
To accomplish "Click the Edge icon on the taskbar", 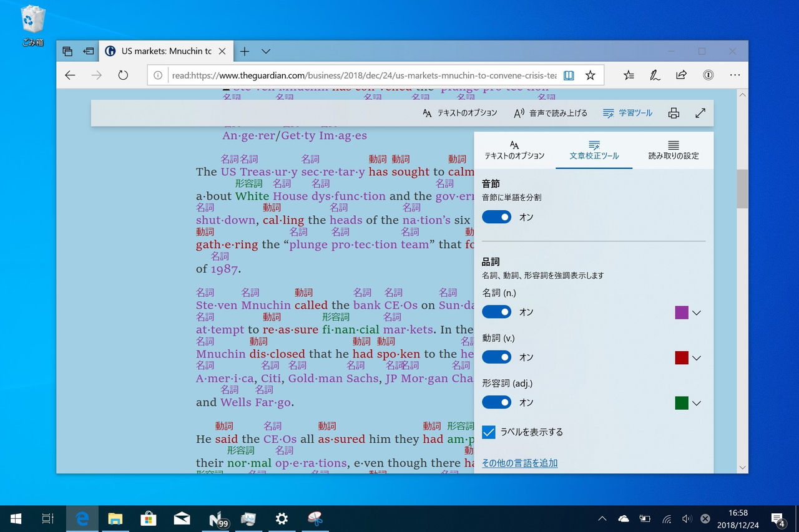I will click(82, 519).
